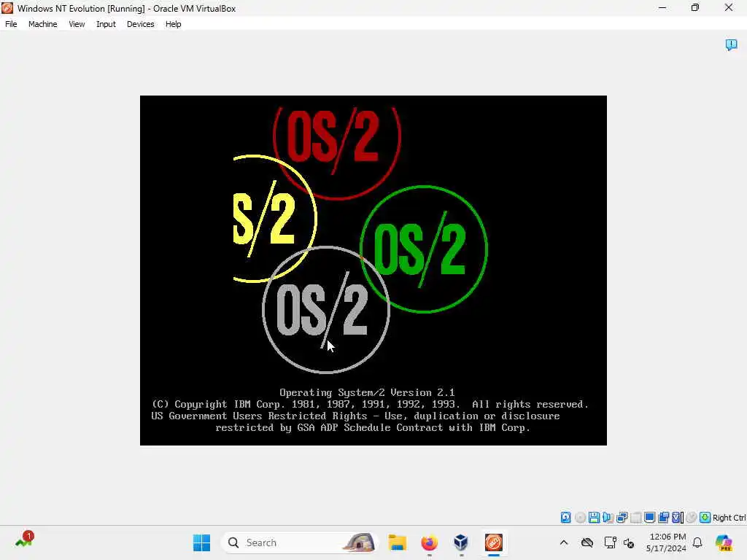The width and height of the screenshot is (747, 560).
Task: Close the VirtualBox VM window
Action: coord(729,7)
